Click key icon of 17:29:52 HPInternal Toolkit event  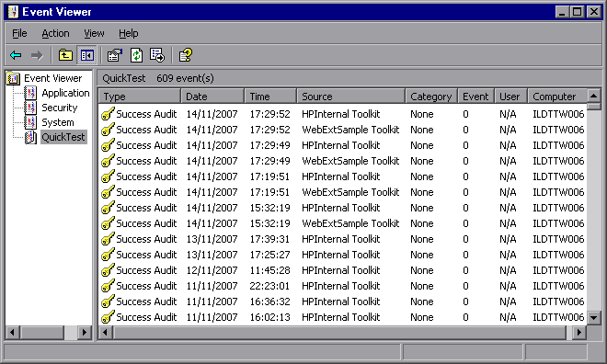(x=108, y=114)
